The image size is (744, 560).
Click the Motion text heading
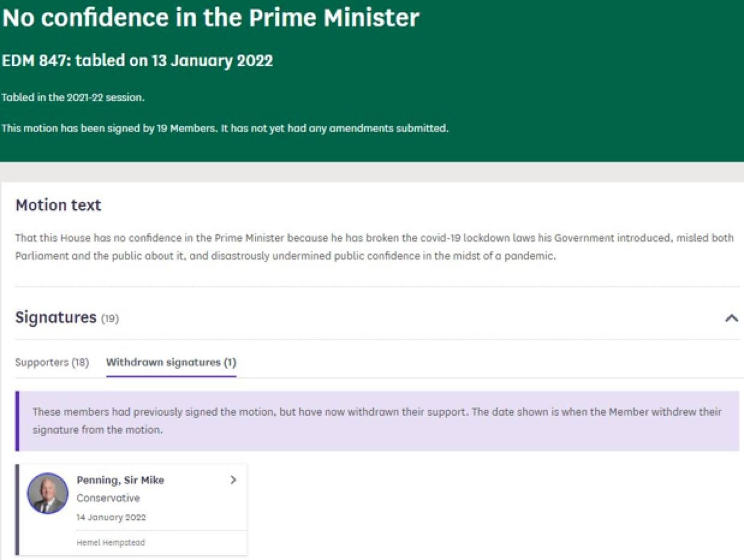point(58,205)
